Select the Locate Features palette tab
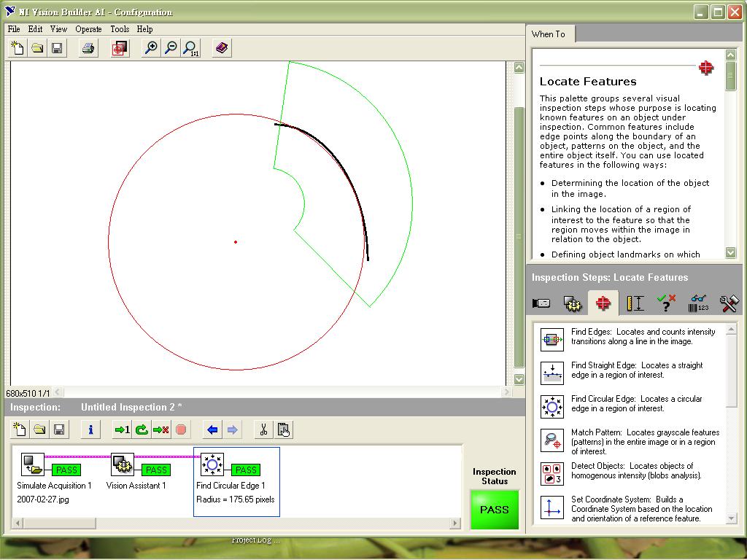The image size is (747, 560). click(603, 303)
